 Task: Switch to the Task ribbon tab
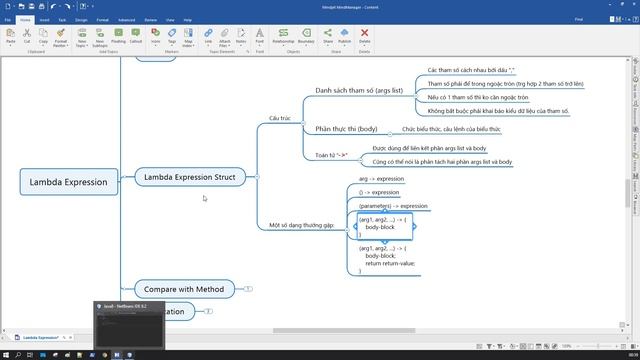point(62,20)
